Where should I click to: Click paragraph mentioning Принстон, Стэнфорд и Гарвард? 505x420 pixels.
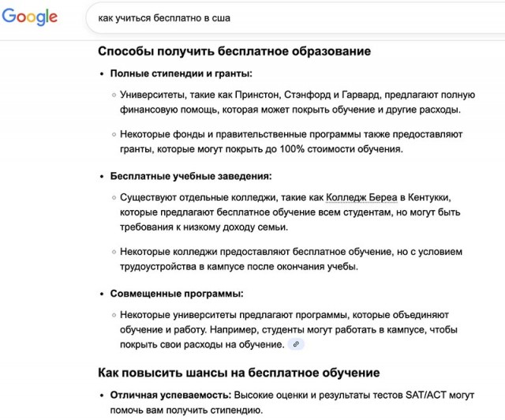pyautogui.click(x=297, y=102)
